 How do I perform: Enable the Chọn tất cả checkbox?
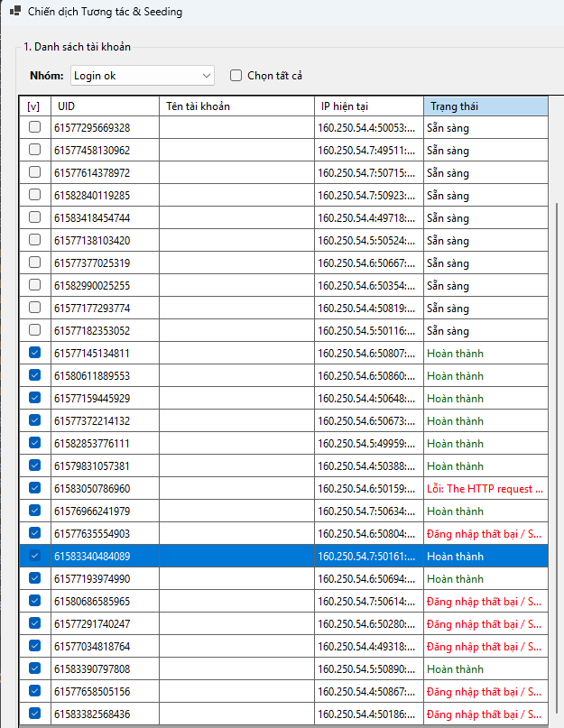(x=236, y=75)
